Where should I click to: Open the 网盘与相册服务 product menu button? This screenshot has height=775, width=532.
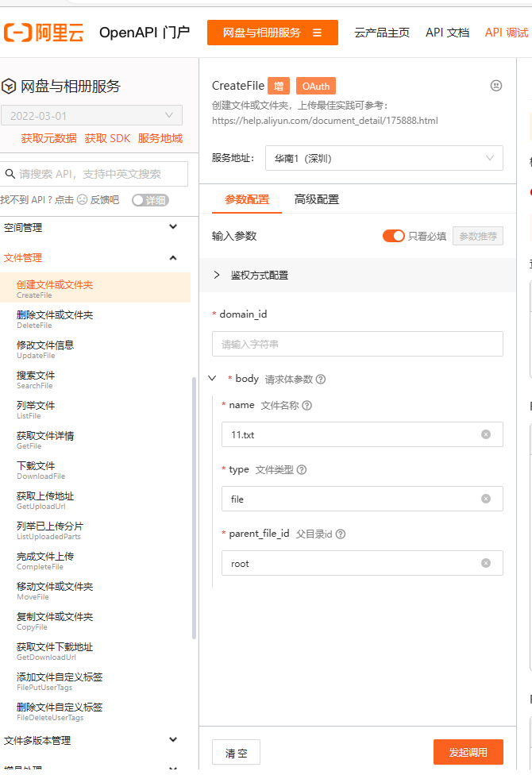click(272, 33)
